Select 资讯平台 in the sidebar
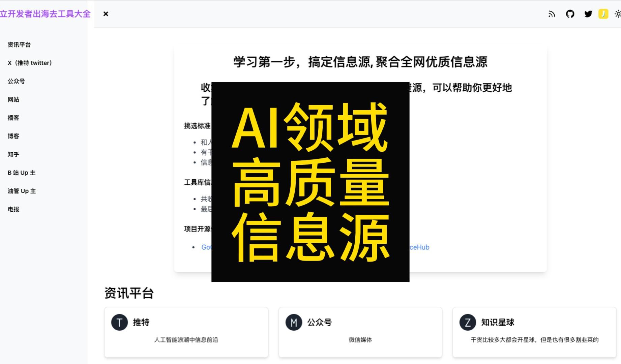 19,44
